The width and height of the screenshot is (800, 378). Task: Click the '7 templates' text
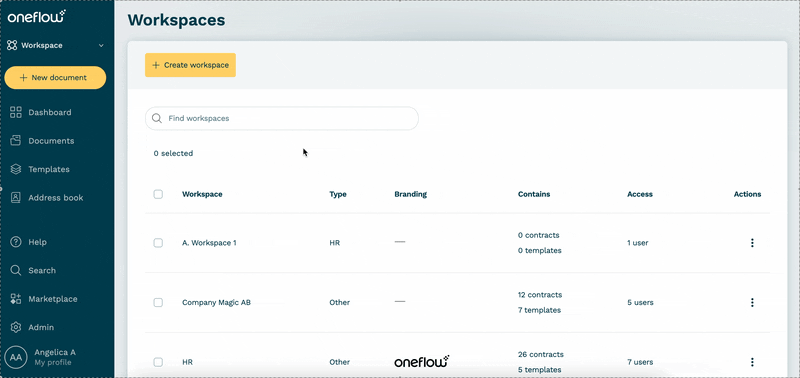click(x=539, y=310)
